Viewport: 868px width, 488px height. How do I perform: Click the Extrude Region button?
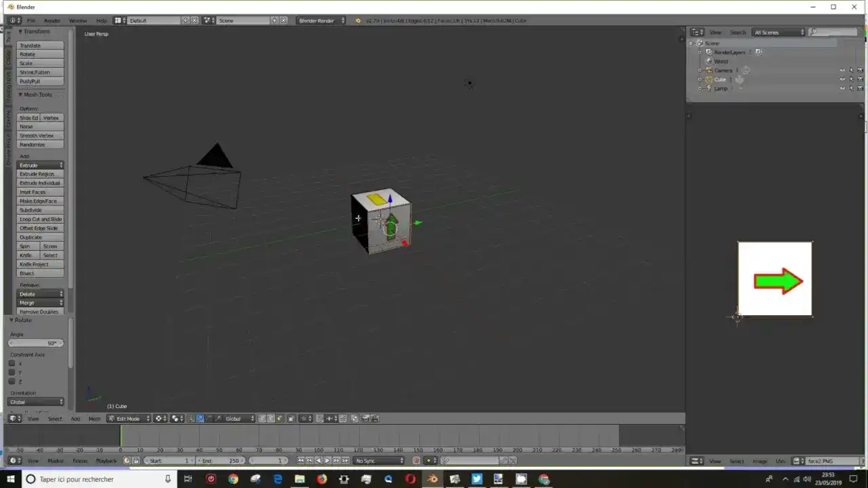(40, 174)
